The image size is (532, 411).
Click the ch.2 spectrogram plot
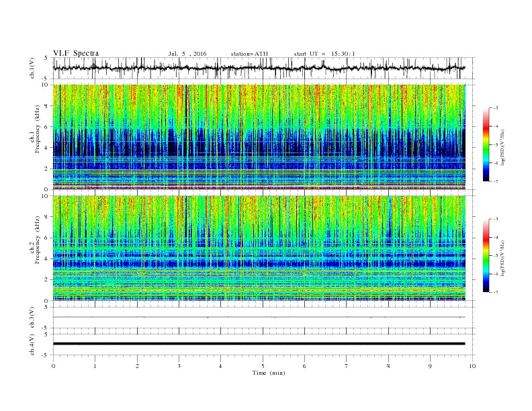[259, 248]
